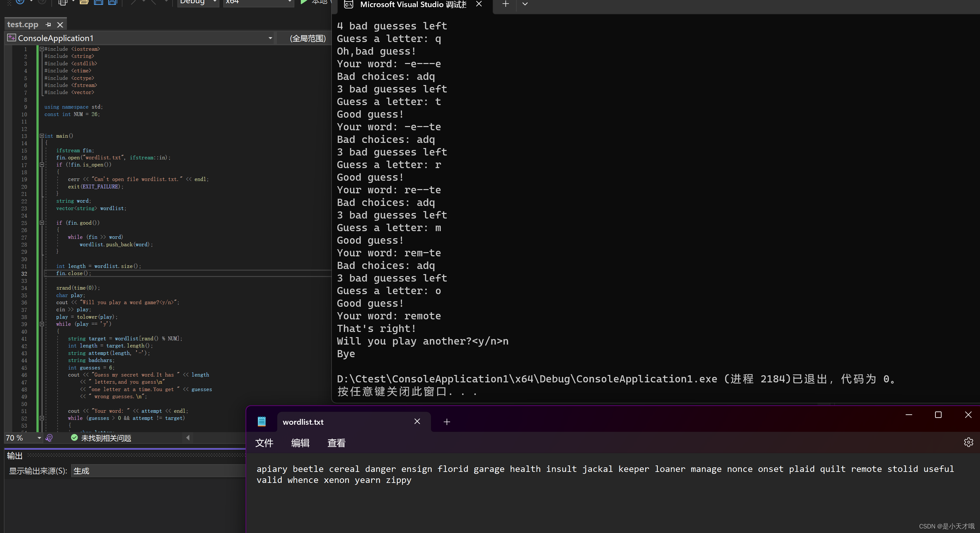Click the code suggestions wand icon in status bar

click(x=49, y=438)
